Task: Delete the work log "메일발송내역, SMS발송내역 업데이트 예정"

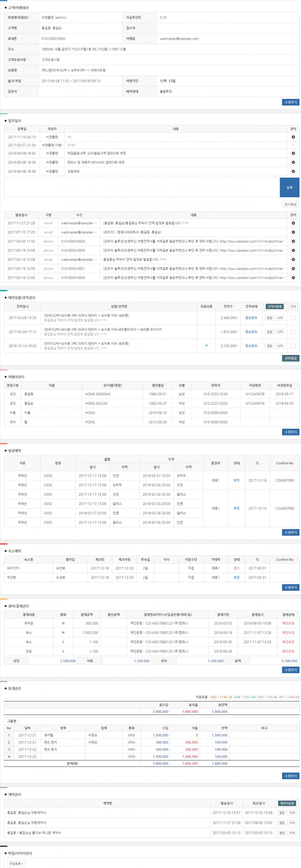Action: pos(293,153)
